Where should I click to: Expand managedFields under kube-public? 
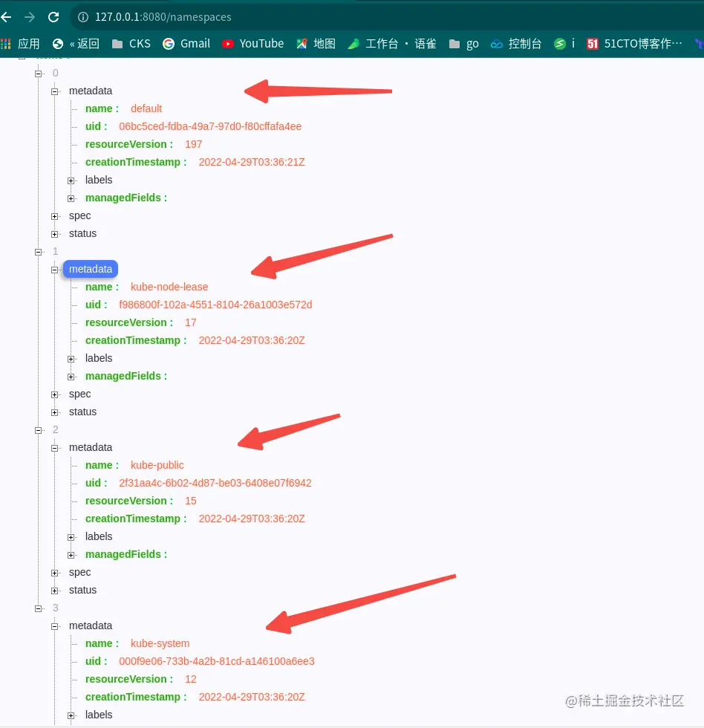[x=71, y=556]
